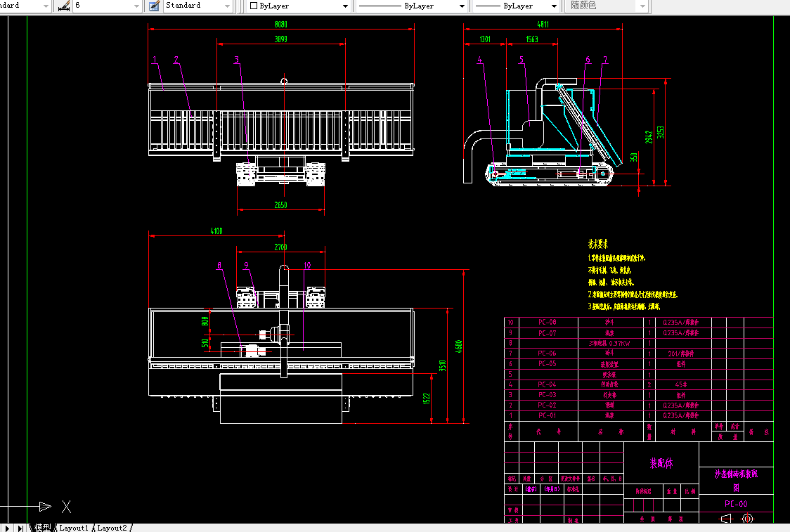Select the 45# material cell
790x532 pixels.
(680, 384)
